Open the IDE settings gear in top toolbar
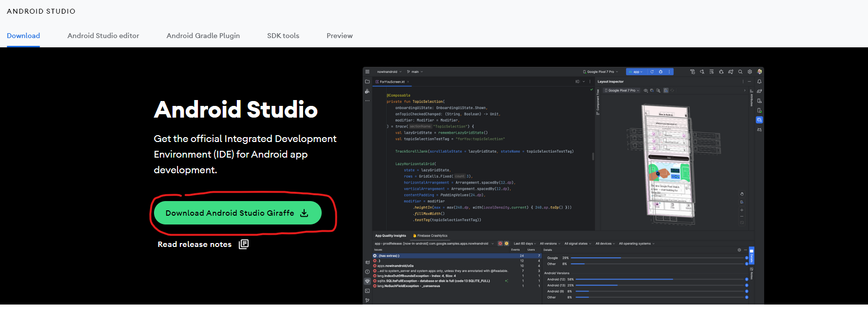 point(750,72)
